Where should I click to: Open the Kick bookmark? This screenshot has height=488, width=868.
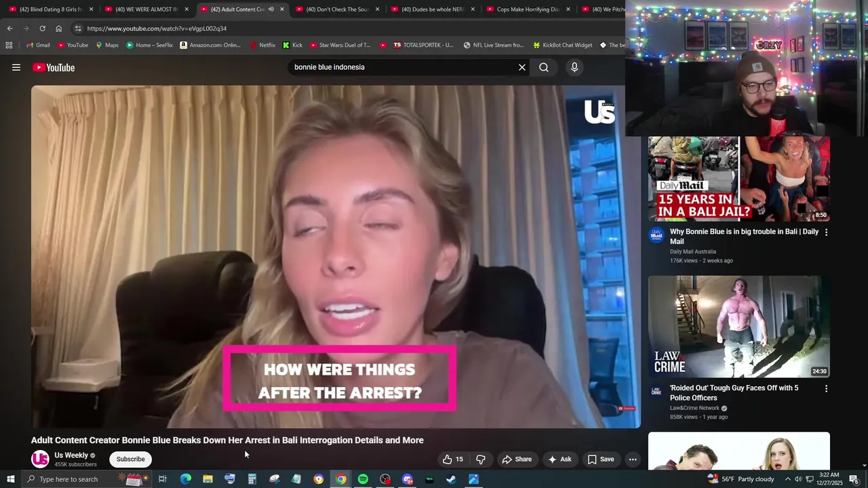pyautogui.click(x=292, y=45)
